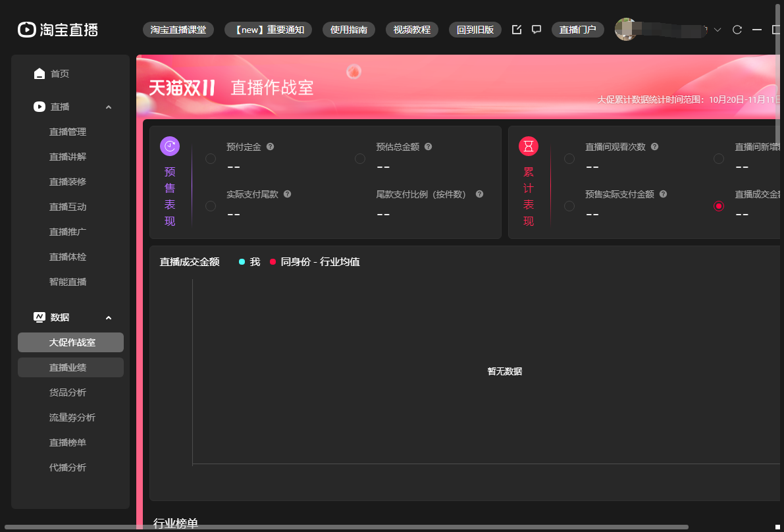Click the question mark beside 预估总金额
This screenshot has height=532, width=784.
click(x=429, y=147)
